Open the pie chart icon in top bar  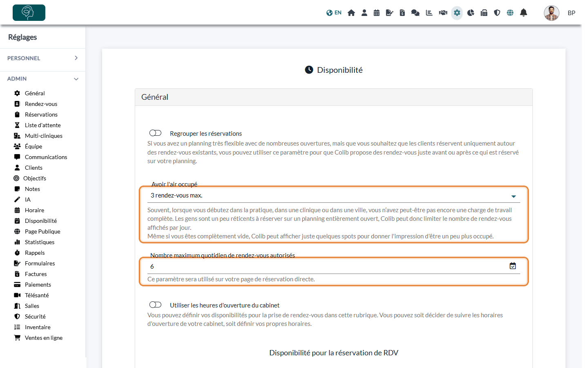[x=471, y=13]
